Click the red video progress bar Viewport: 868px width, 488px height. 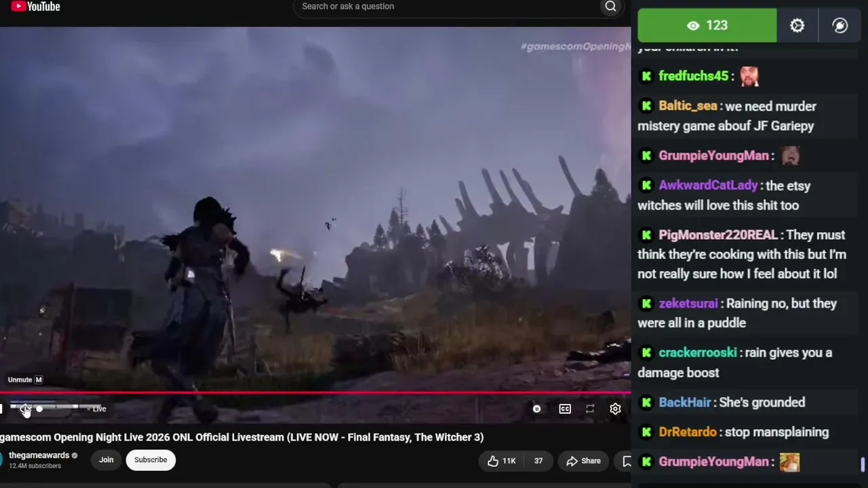pos(315,392)
